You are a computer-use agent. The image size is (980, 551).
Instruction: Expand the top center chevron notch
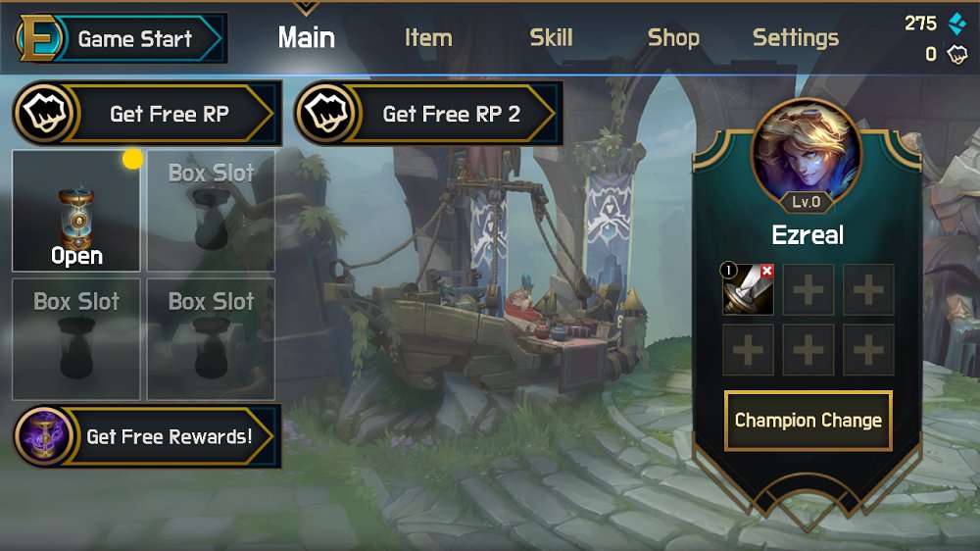306,8
